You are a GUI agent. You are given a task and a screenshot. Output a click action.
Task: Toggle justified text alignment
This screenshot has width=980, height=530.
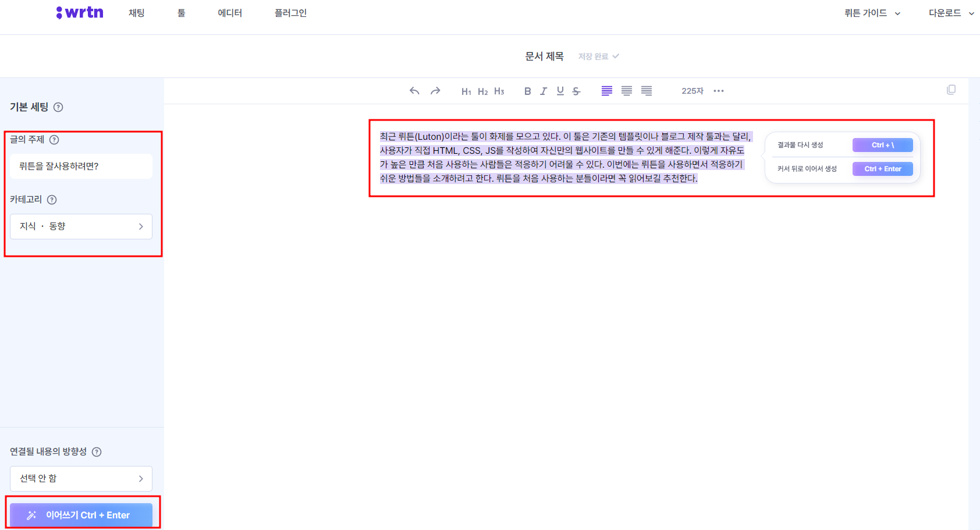click(646, 91)
